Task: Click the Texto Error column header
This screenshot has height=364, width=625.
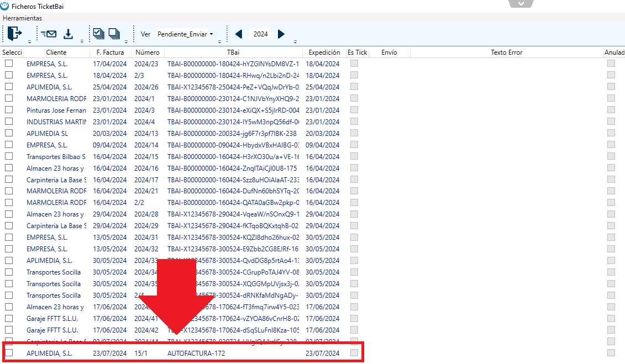Action: pyautogui.click(x=506, y=52)
